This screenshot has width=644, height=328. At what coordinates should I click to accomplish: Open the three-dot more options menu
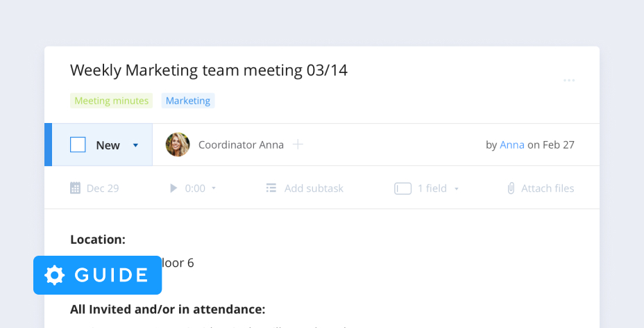tap(569, 81)
